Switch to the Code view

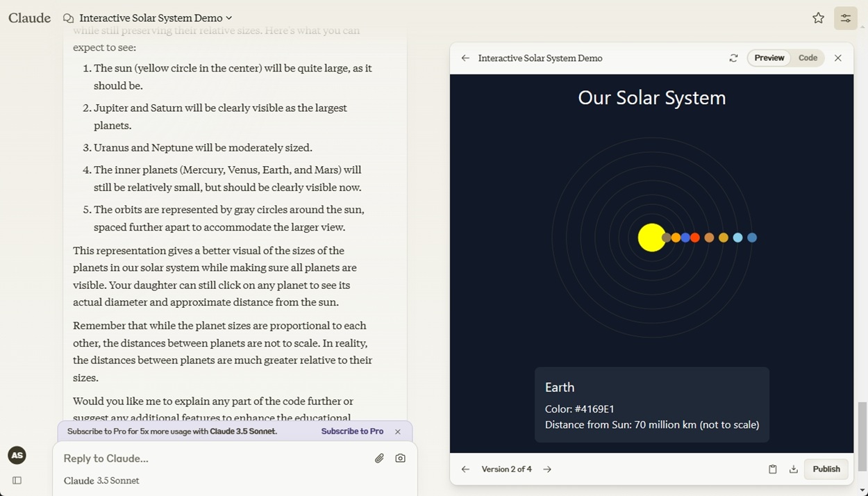pos(808,58)
